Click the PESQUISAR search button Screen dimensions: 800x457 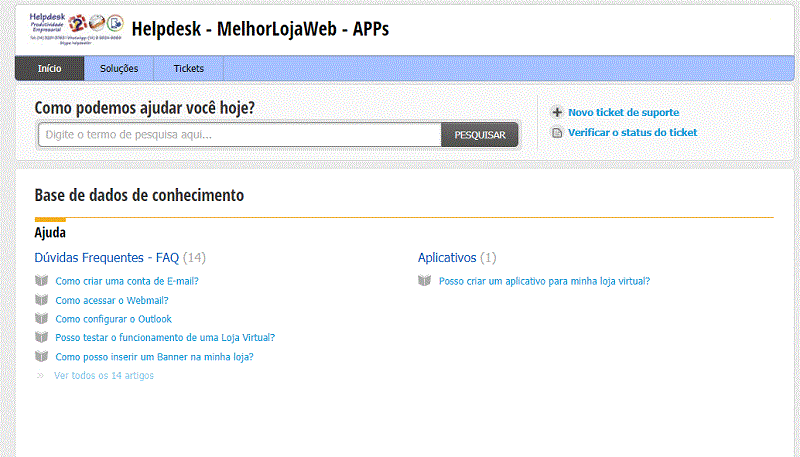[480, 135]
